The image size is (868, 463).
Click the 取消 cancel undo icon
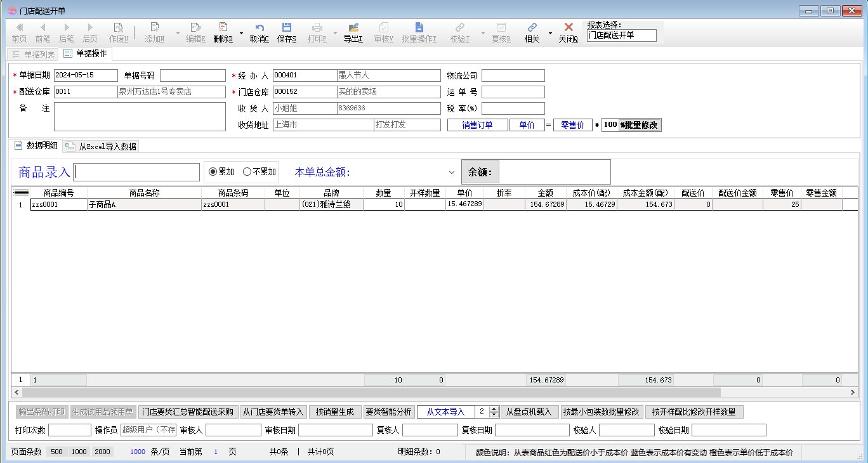[x=259, y=32]
